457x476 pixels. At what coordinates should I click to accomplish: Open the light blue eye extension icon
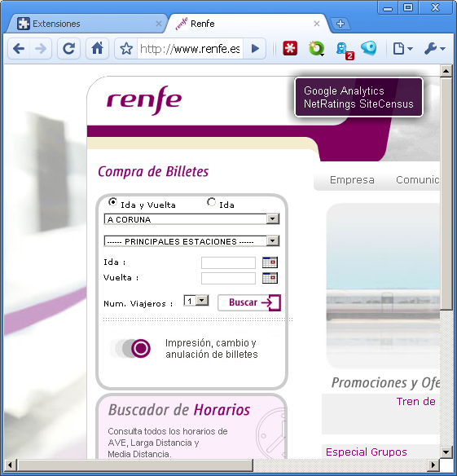pos(369,49)
